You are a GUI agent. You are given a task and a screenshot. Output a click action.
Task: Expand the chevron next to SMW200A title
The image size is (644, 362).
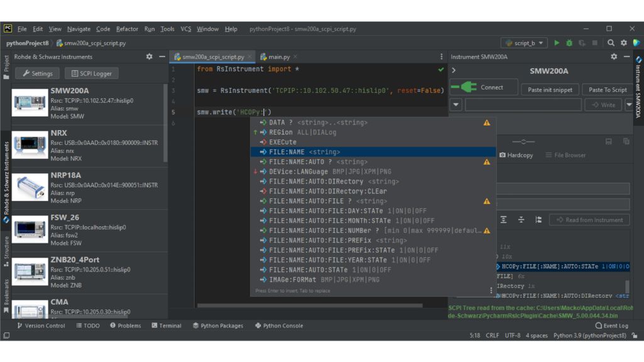pyautogui.click(x=454, y=71)
